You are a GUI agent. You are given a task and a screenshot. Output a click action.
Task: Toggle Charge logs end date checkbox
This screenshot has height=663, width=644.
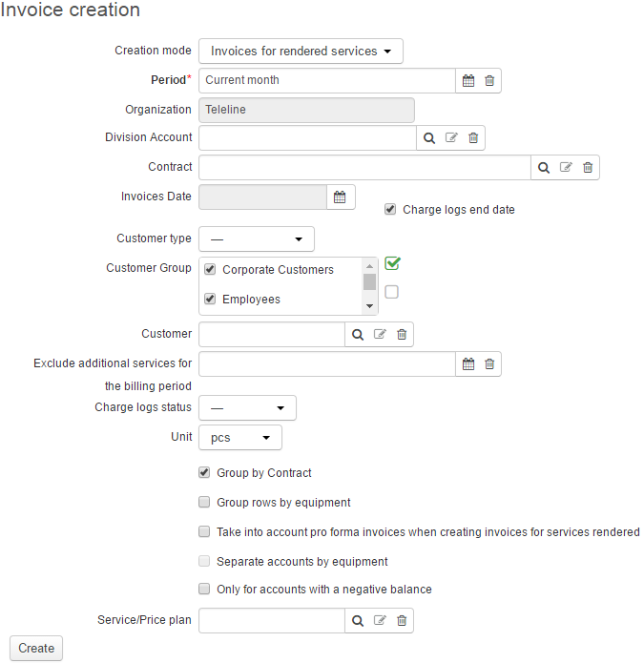coord(390,209)
